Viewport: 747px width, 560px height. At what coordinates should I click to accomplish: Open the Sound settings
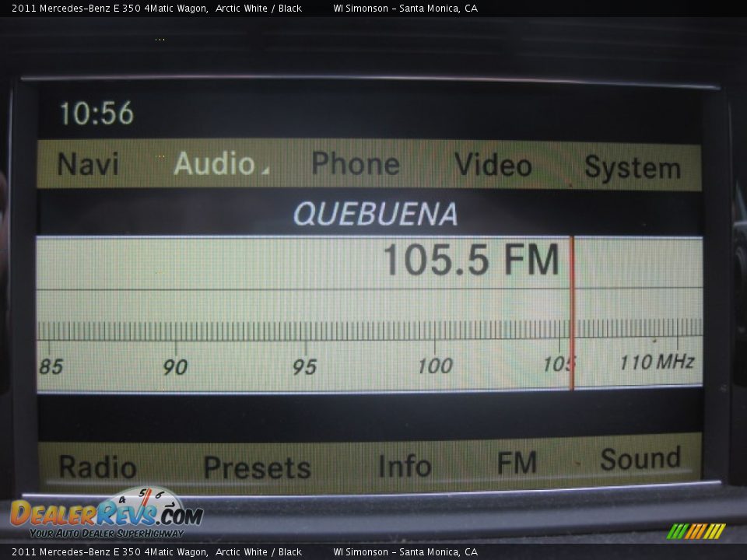tap(640, 460)
